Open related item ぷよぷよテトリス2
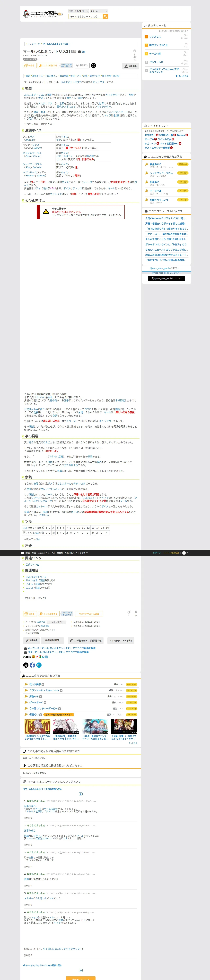This screenshot has height=980, width=210. pos(36,577)
